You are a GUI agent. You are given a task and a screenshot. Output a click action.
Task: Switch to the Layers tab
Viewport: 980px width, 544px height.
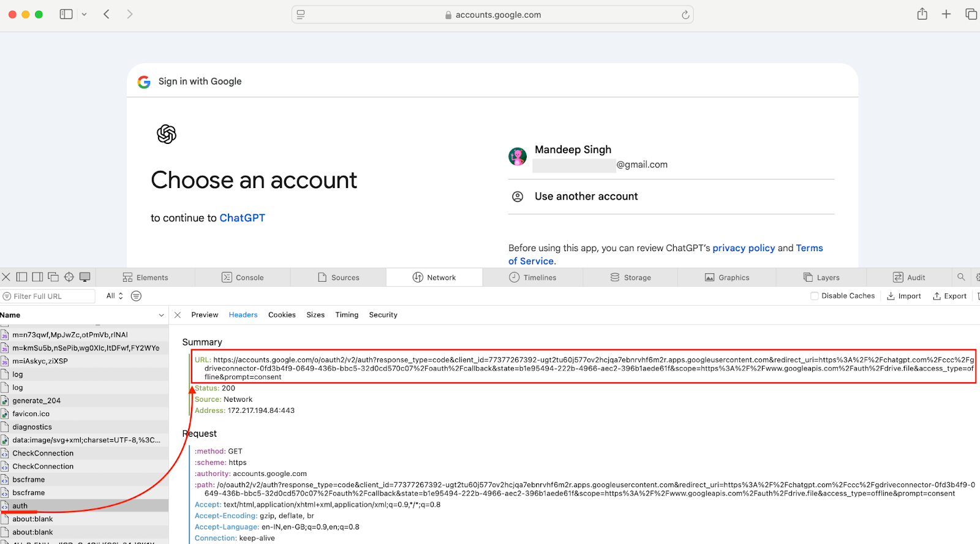[821, 278]
